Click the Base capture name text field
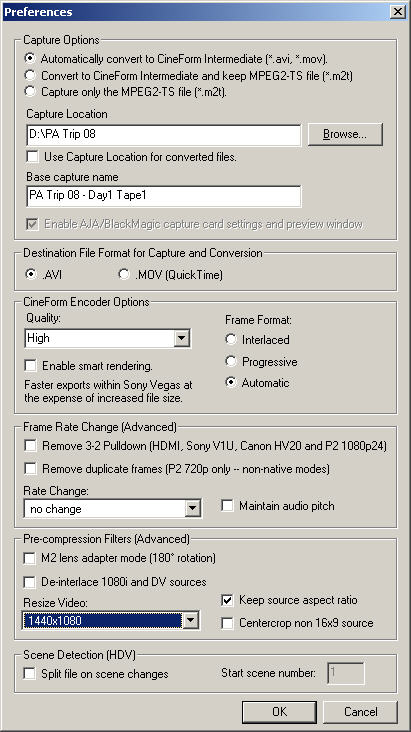This screenshot has width=411, height=732. 163,196
